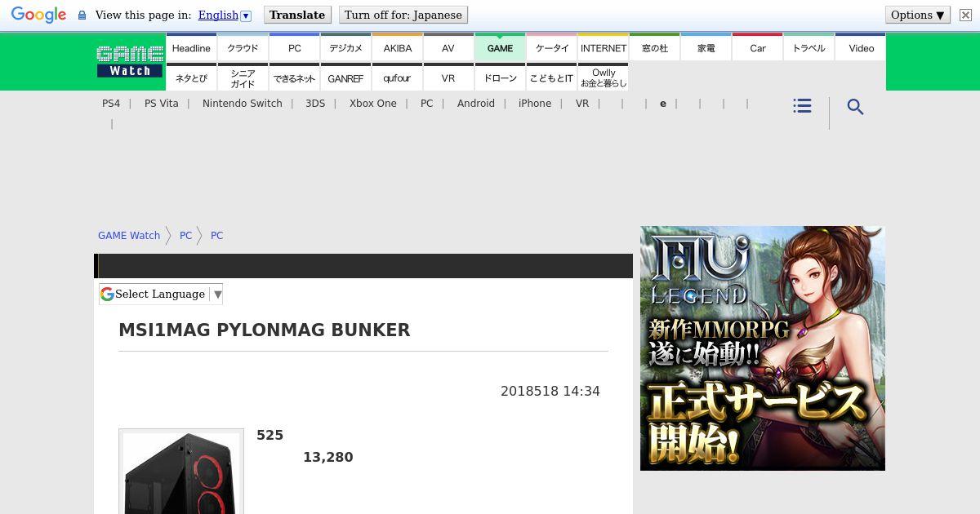Viewport: 980px width, 514px height.
Task: Open the デジカメ tab
Action: (345, 48)
